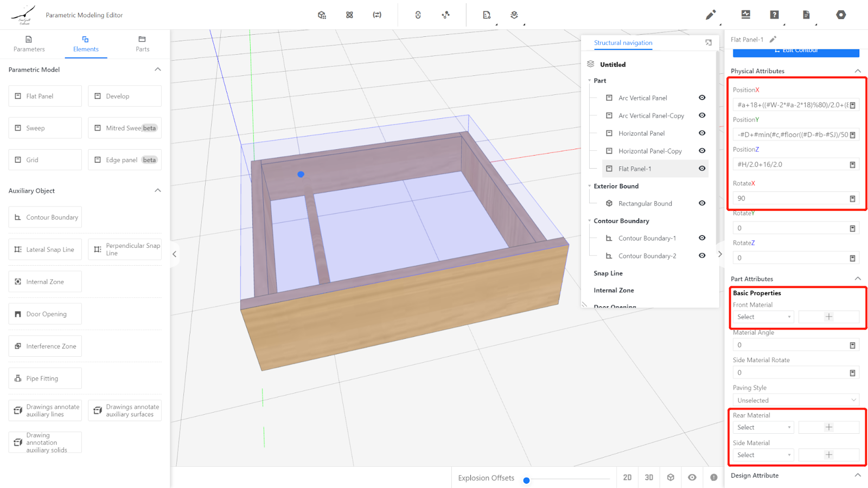Collapse the Parametric Model section

coord(158,69)
